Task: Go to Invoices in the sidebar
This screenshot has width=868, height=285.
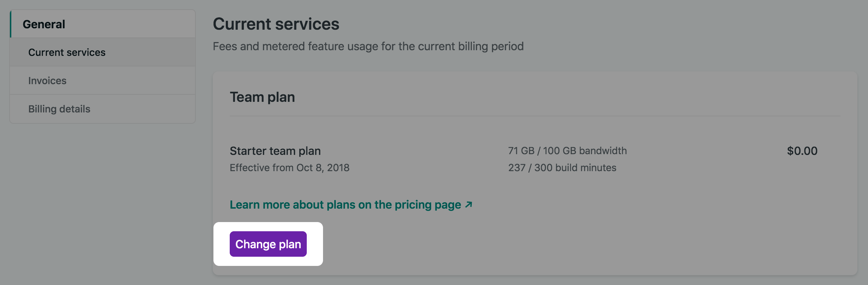Action: 47,81
